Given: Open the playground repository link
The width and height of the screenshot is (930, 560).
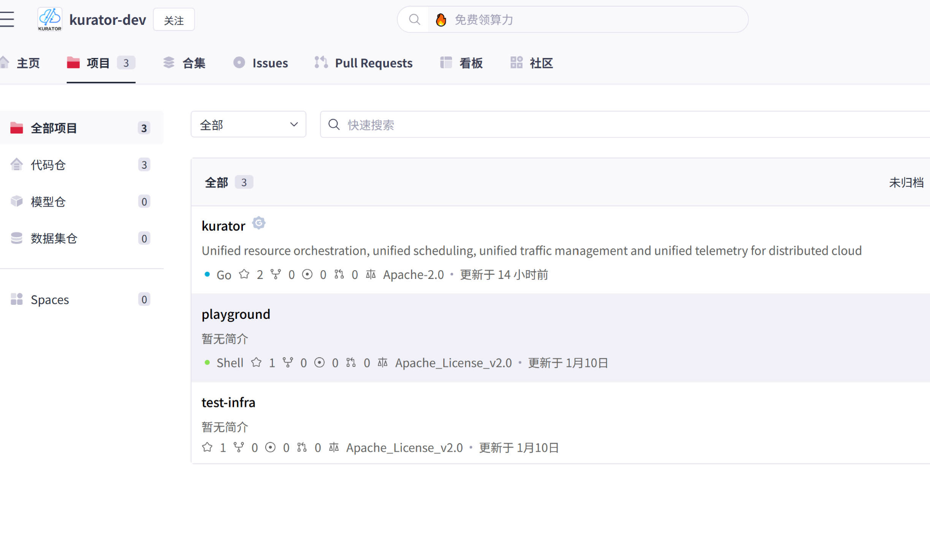Looking at the screenshot, I should coord(236,314).
